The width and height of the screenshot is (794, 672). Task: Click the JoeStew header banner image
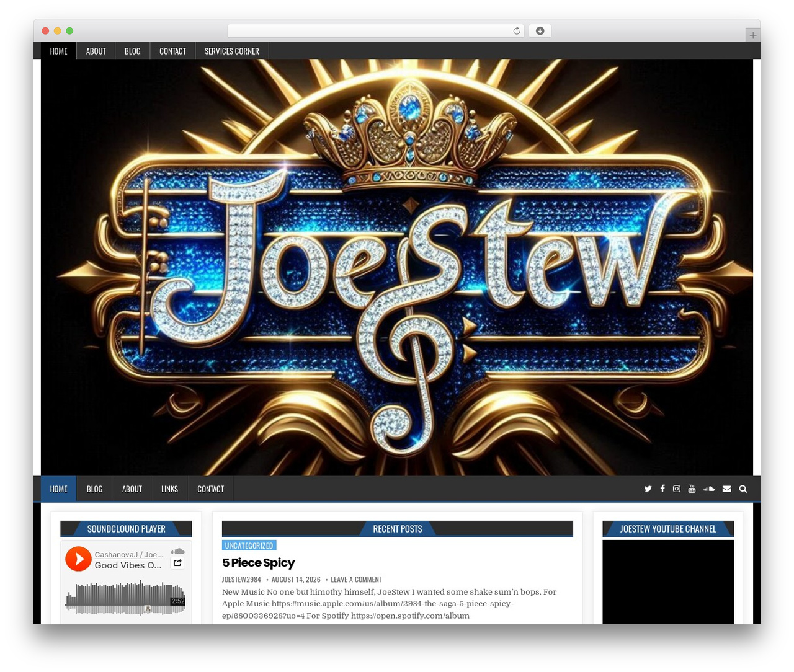pyautogui.click(x=397, y=267)
